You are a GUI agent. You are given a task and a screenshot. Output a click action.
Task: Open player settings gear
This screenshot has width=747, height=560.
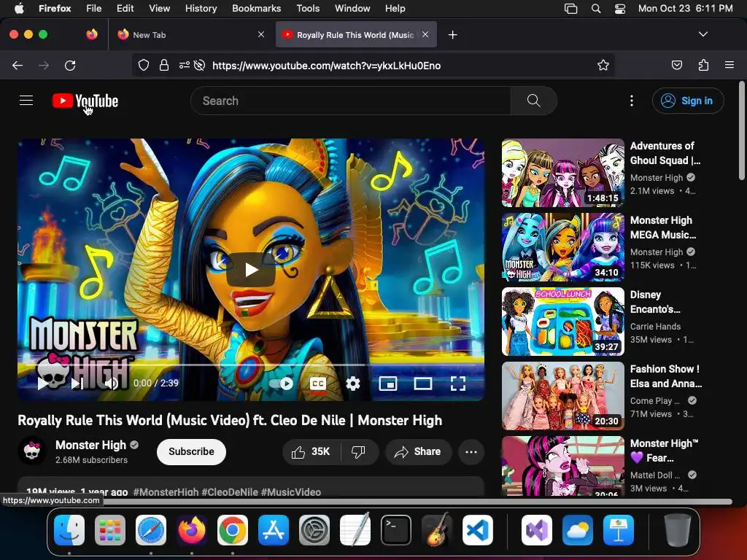353,384
